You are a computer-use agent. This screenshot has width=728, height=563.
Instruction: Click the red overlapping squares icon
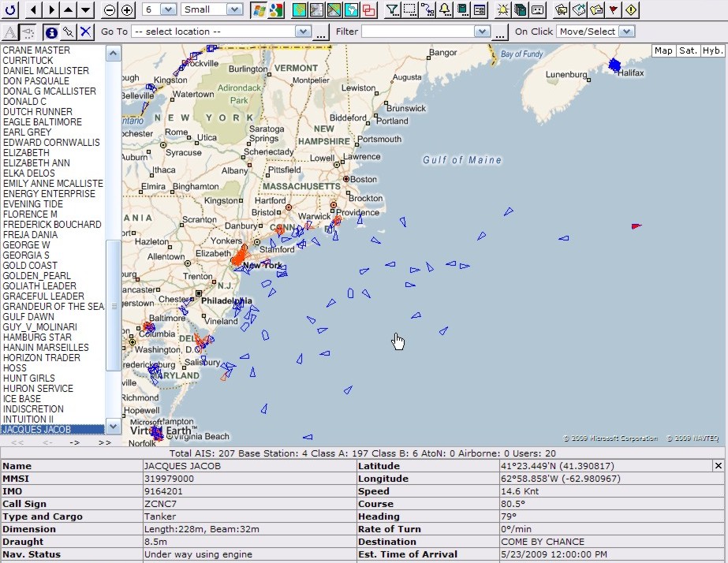pyautogui.click(x=368, y=9)
